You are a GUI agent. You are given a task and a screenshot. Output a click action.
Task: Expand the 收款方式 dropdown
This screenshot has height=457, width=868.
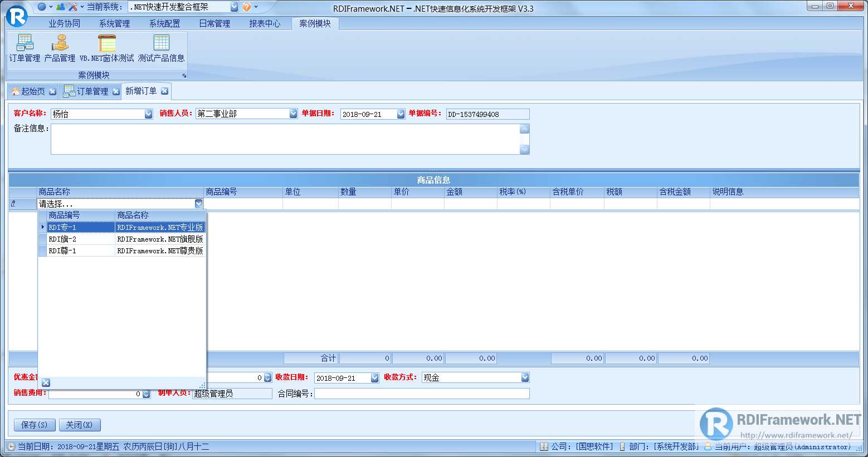[x=525, y=377]
